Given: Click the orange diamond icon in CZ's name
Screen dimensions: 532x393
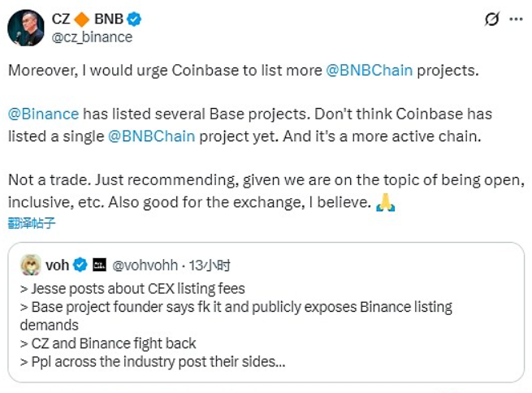Looking at the screenshot, I should pyautogui.click(x=84, y=19).
